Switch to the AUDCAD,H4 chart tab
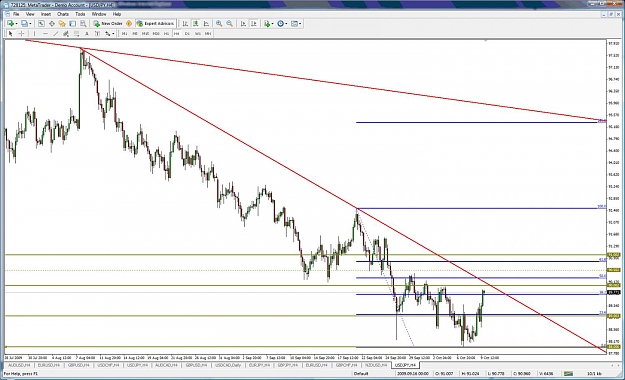 (167, 365)
